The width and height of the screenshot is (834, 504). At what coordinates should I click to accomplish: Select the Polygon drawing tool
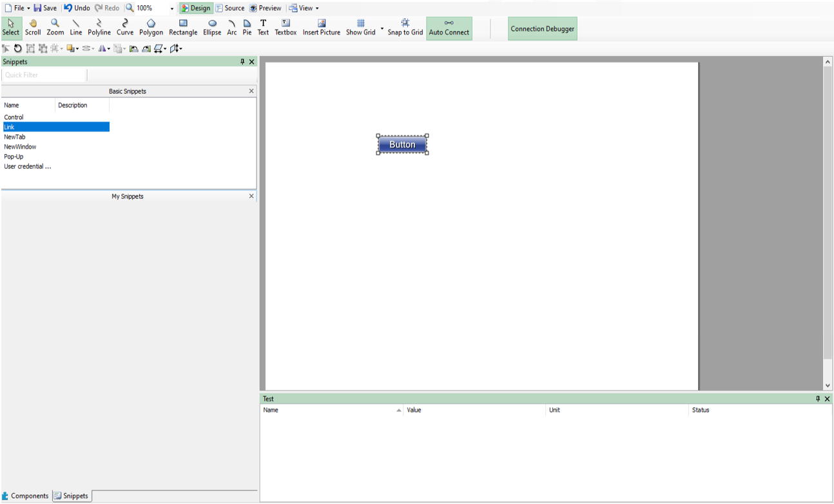pos(151,28)
